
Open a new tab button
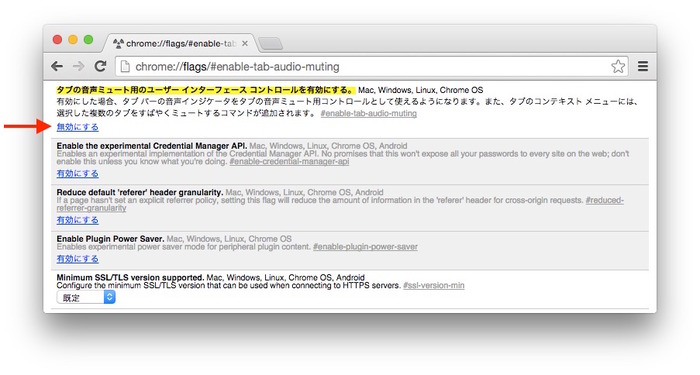pyautogui.click(x=271, y=44)
